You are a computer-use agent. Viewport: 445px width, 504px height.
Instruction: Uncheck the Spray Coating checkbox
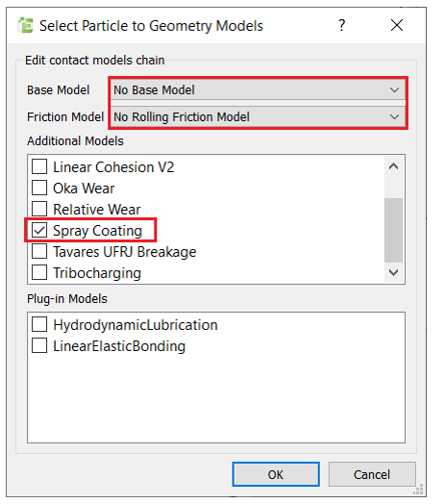[x=39, y=231]
